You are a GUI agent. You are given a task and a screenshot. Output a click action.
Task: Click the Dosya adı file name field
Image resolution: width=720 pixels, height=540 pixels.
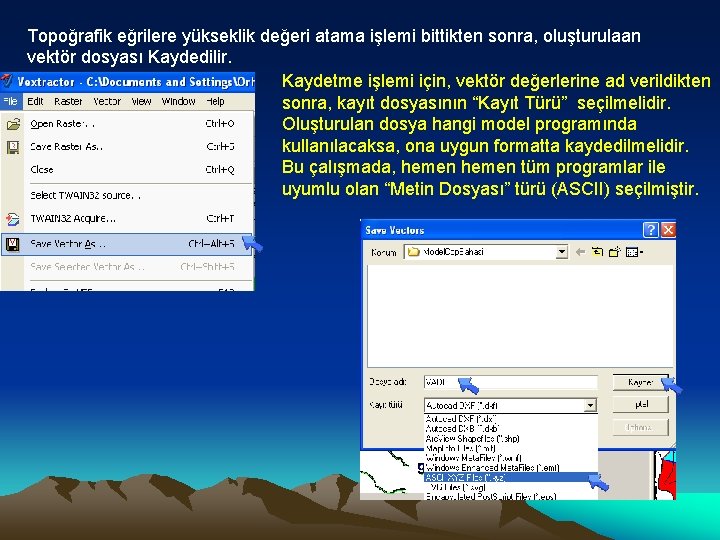(x=511, y=382)
